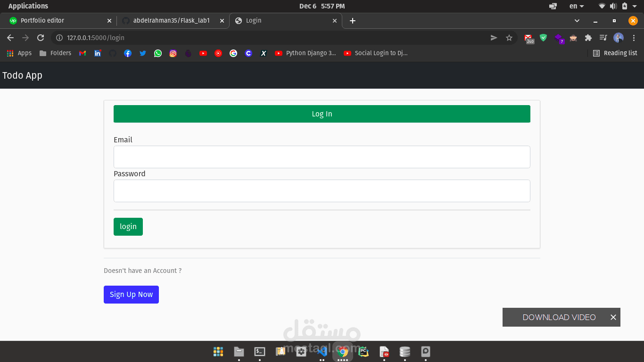The image size is (644, 362).
Task: Click the Sign Up Now link
Action: coord(131,294)
